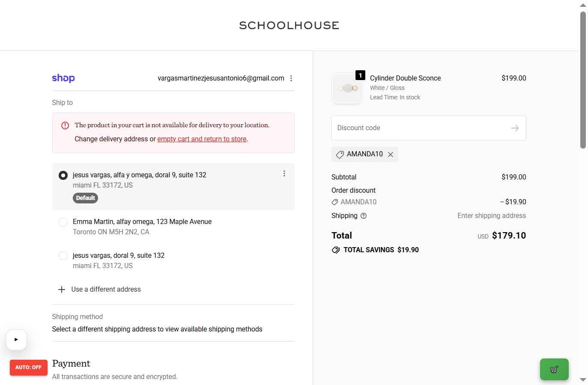Select Emma Martin Toronto address
This screenshot has height=385, width=588.
(63, 222)
